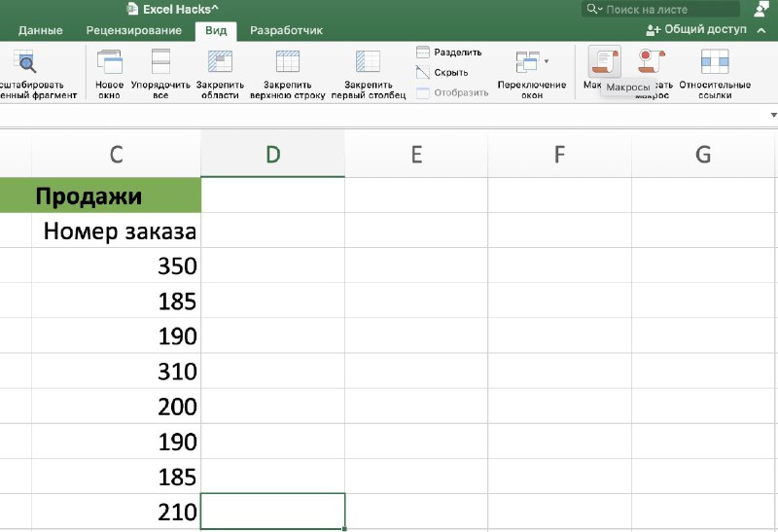Select column E header
778x532 pixels.
click(416, 154)
